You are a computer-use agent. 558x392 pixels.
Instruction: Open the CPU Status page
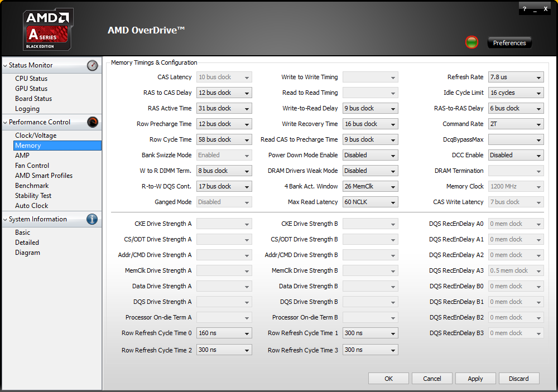point(31,78)
